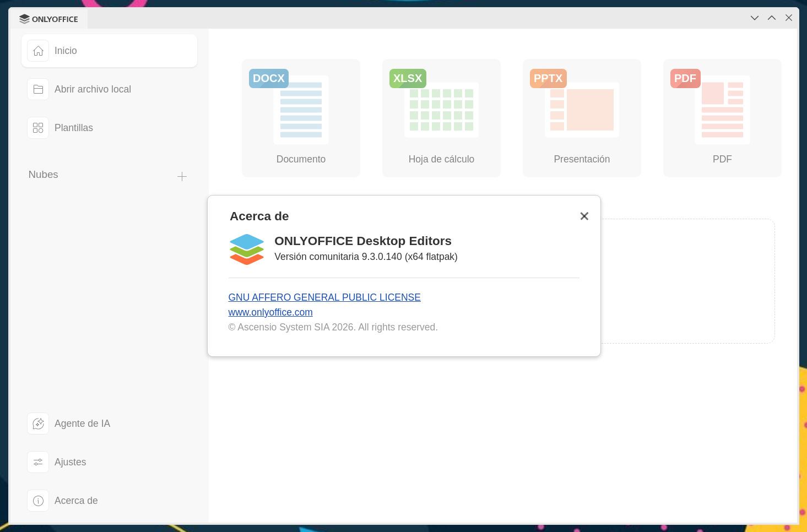Viewport: 807px width, 532px height.
Task: Visit the www.onlyoffice.com link
Action: click(x=270, y=312)
